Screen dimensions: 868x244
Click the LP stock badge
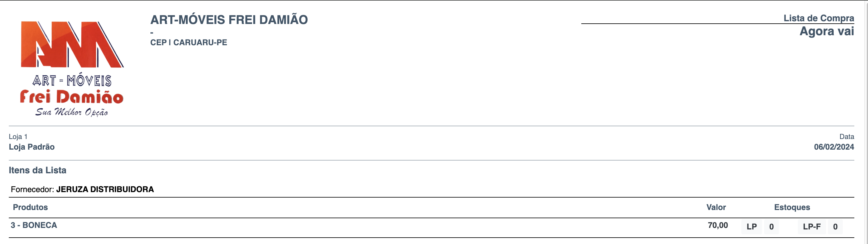751,227
